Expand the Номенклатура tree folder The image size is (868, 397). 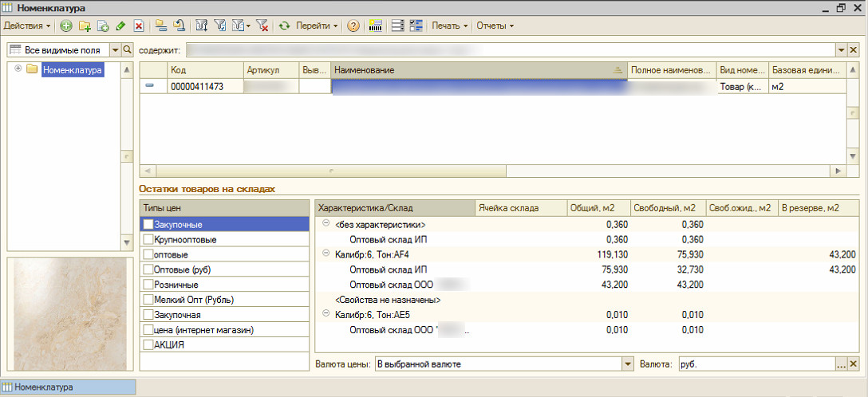click(17, 69)
